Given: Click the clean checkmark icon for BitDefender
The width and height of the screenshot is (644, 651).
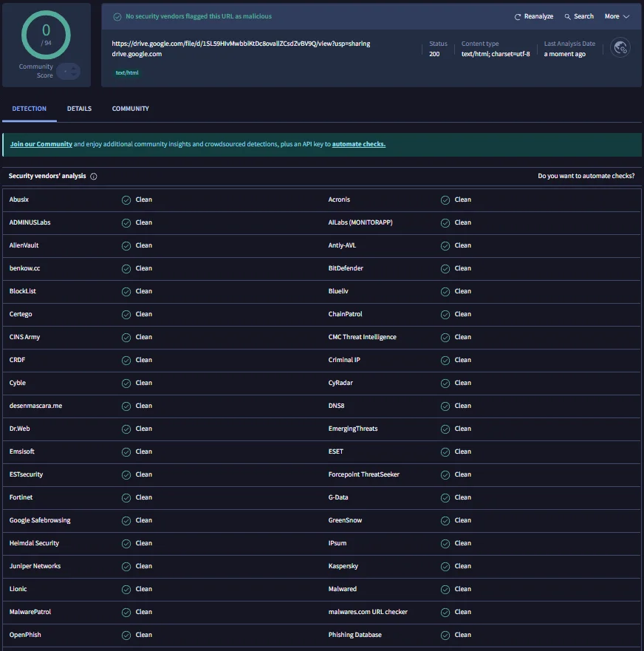Looking at the screenshot, I should point(445,268).
